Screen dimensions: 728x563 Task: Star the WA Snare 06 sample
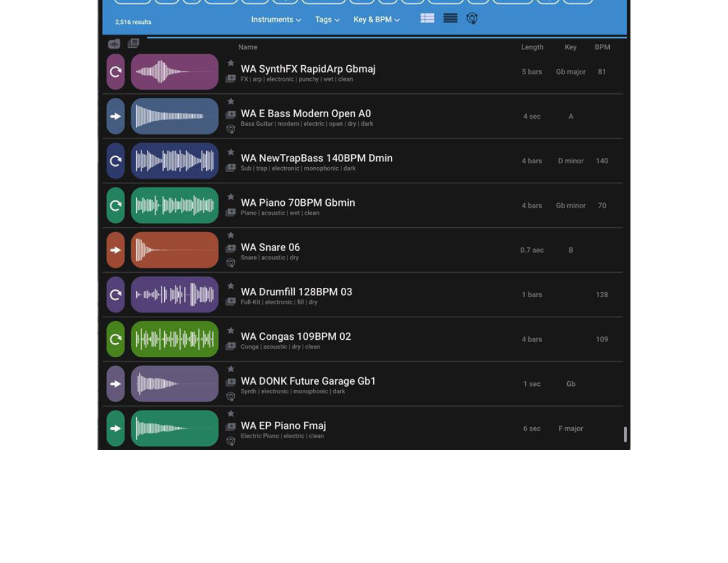pyautogui.click(x=231, y=235)
